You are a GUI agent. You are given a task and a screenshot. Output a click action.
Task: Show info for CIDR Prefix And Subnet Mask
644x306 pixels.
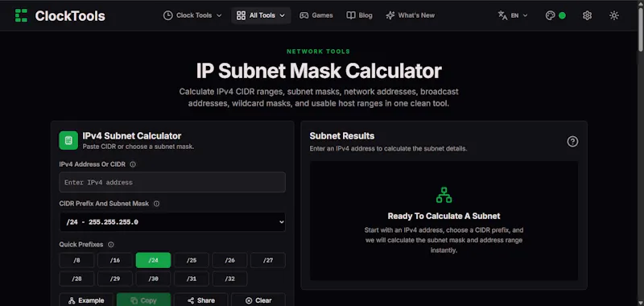point(156,203)
